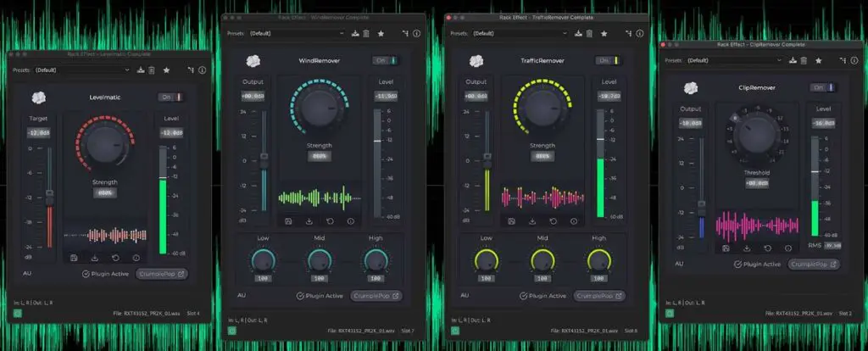The height and width of the screenshot is (351, 868).
Task: Click WindRemover Mid value field 100
Action: tap(320, 278)
